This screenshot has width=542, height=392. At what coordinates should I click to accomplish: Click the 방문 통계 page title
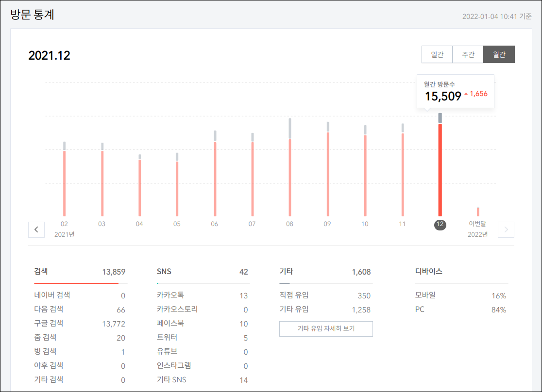pos(32,15)
